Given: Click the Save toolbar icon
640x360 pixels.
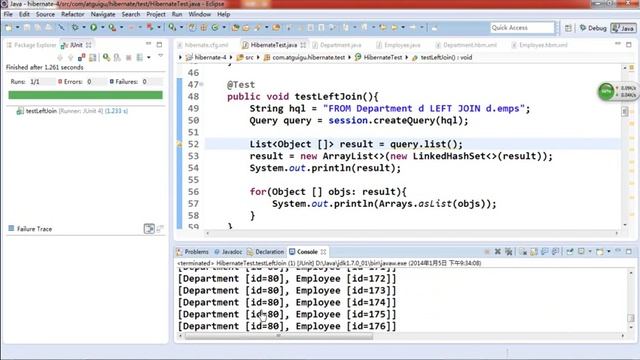Looking at the screenshot, I should [x=27, y=27].
